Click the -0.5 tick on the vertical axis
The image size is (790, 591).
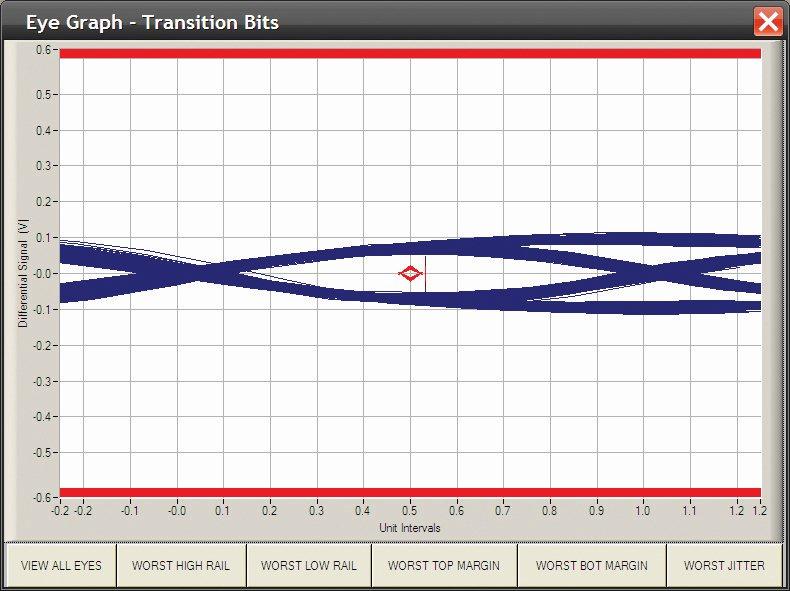pyautogui.click(x=42, y=452)
